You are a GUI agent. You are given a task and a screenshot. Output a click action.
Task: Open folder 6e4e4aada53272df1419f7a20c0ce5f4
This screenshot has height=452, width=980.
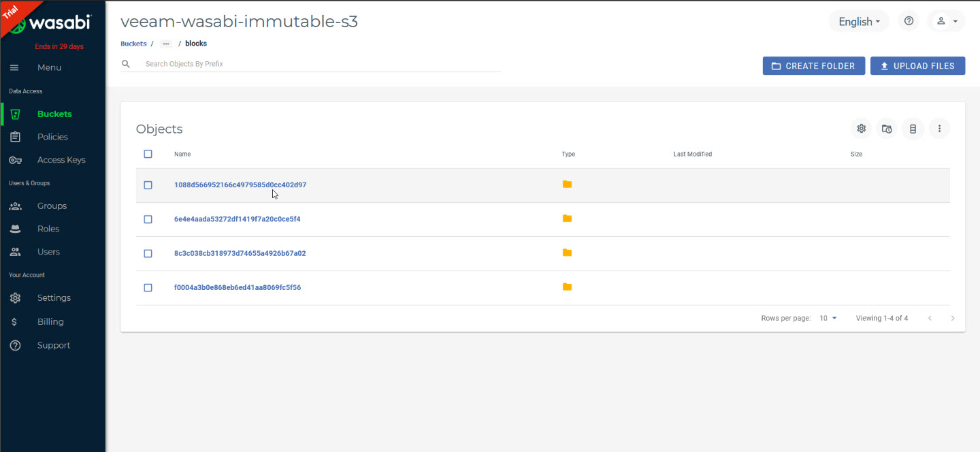tap(237, 219)
